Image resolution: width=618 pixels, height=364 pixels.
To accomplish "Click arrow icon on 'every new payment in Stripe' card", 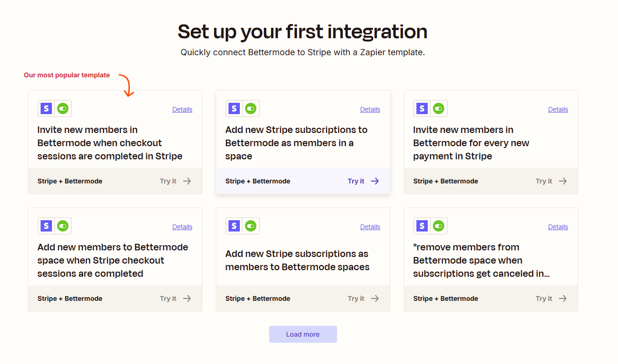I will (563, 181).
